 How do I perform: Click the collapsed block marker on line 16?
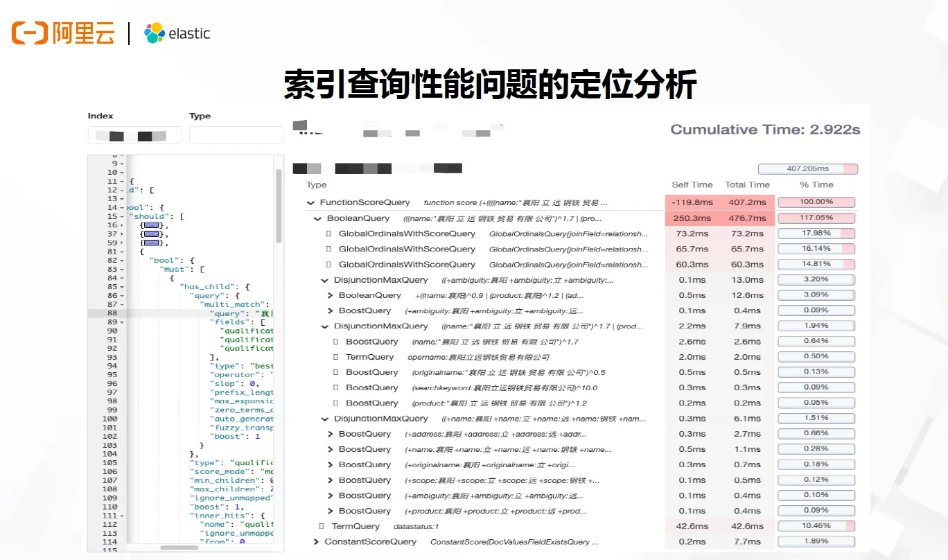150,225
